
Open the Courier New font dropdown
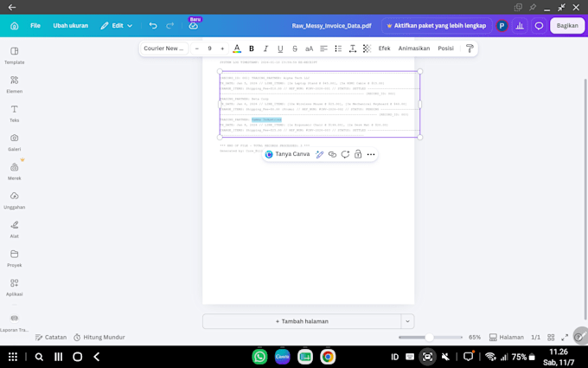pyautogui.click(x=164, y=48)
